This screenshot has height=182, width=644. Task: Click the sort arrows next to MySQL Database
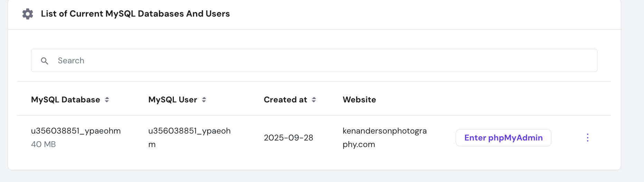click(107, 100)
